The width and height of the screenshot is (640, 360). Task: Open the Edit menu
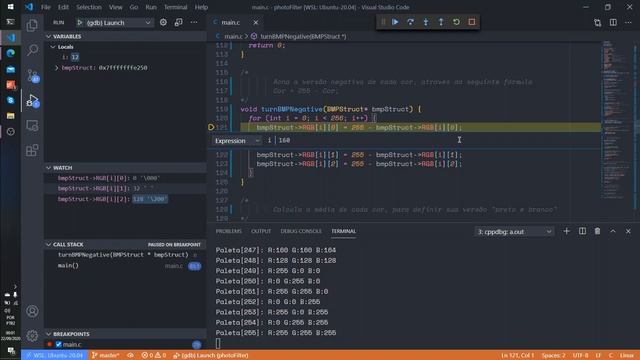[63, 7]
